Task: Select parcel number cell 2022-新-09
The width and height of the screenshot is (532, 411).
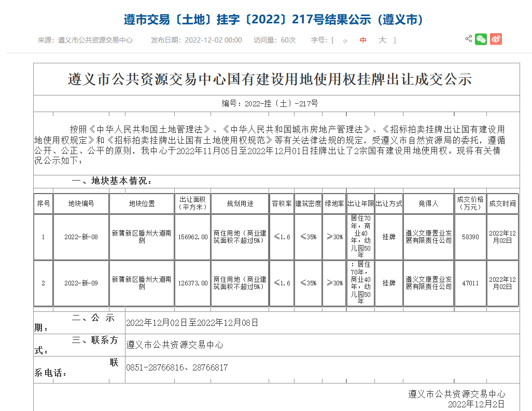Action: [81, 283]
